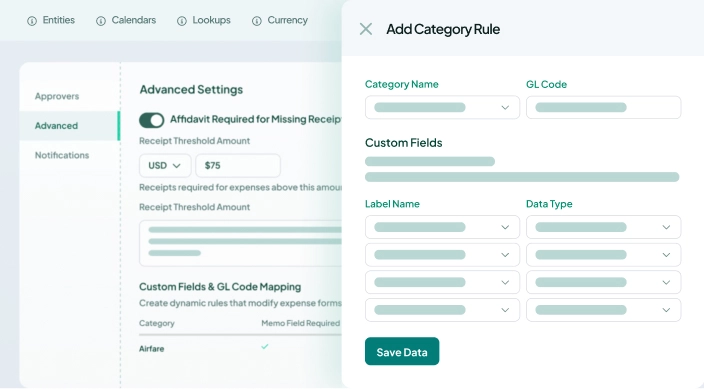Image resolution: width=704 pixels, height=389 pixels.
Task: Click the info icon beside Entities
Action: pos(32,21)
